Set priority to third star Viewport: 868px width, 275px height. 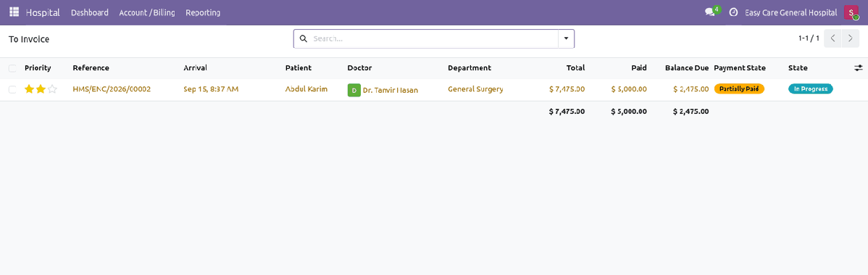(52, 89)
